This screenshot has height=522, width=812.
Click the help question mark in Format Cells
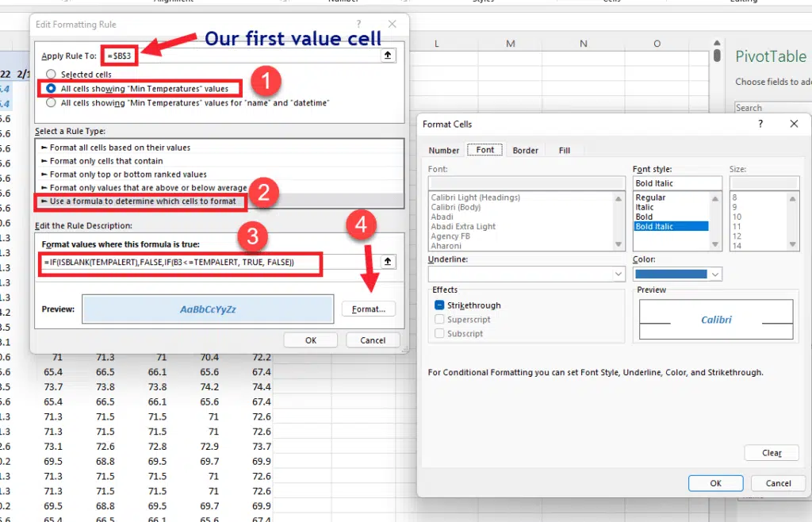click(x=760, y=125)
